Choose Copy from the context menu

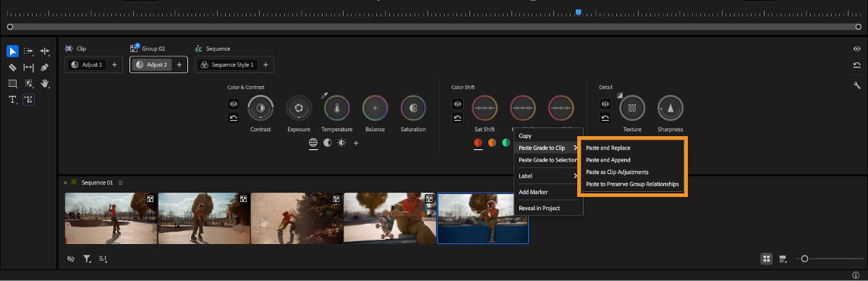tap(548, 135)
